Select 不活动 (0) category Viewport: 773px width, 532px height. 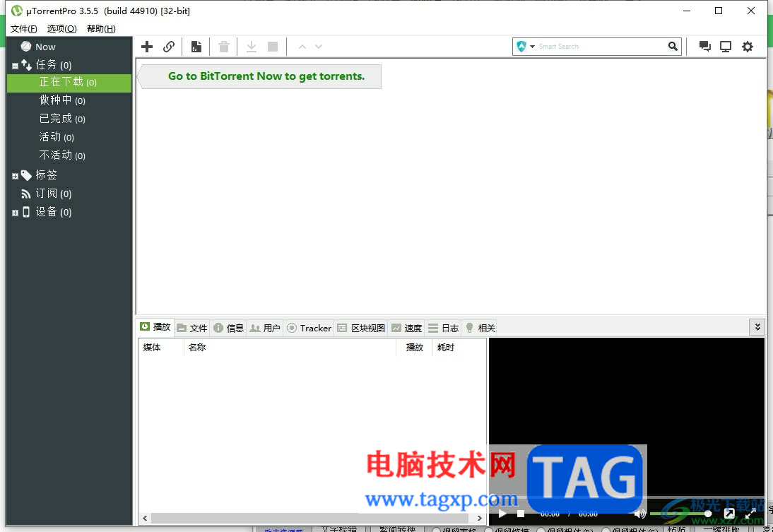[62, 155]
